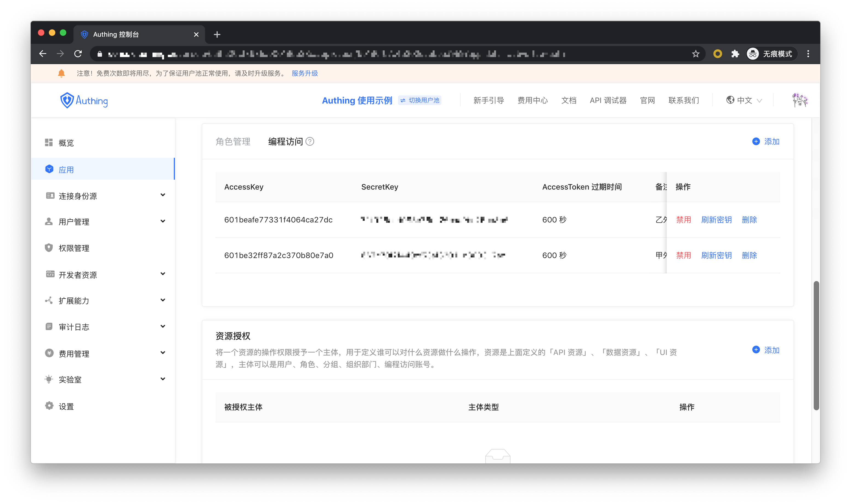Switch to the 角色管理 tab
Image resolution: width=851 pixels, height=504 pixels.
233,141
